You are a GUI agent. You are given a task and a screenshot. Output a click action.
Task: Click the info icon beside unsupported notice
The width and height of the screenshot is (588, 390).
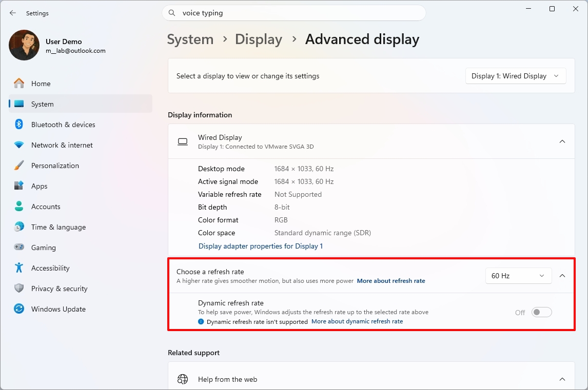click(201, 321)
